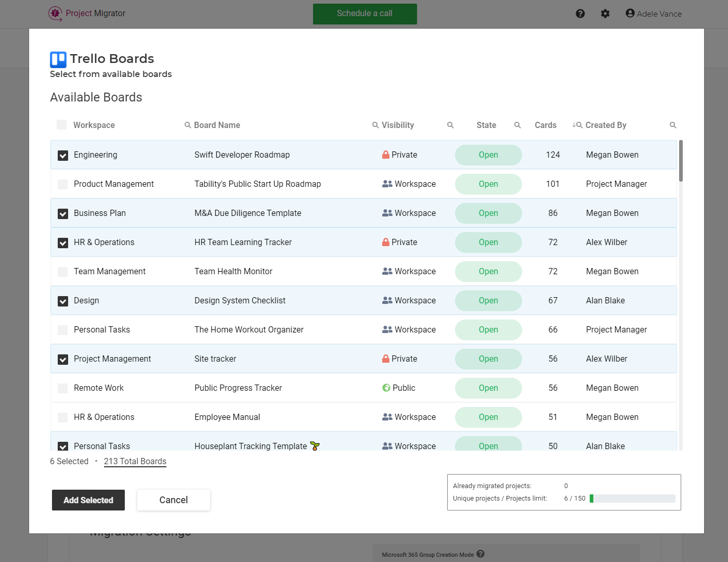The height and width of the screenshot is (562, 728).
Task: Uncheck the Swift Developer Roadmap board
Action: click(62, 155)
